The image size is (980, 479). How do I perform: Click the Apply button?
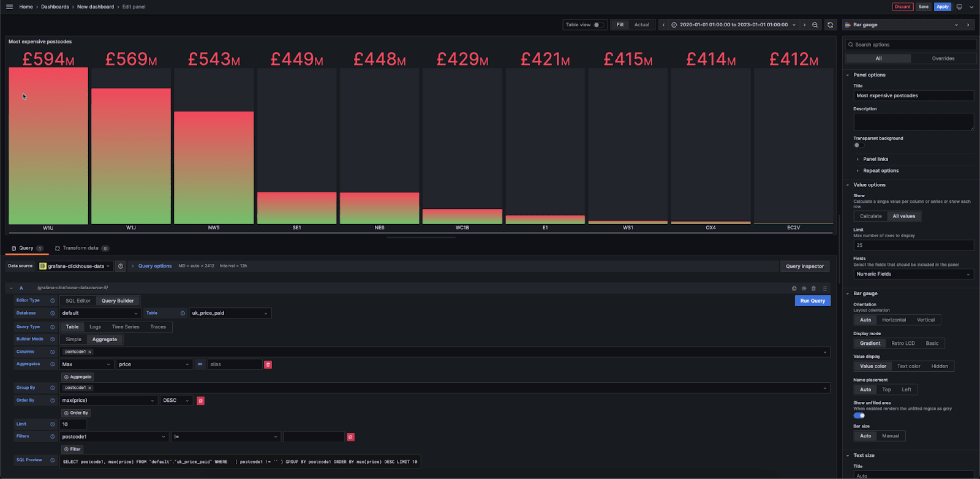[942, 7]
